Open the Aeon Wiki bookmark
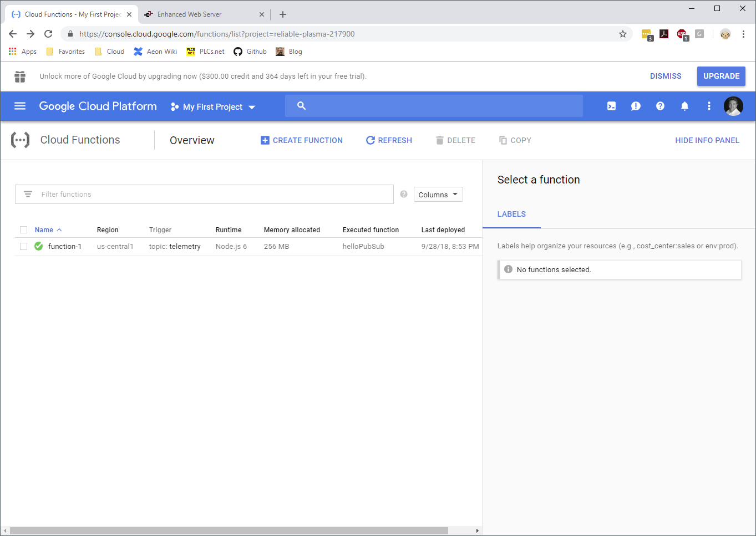The width and height of the screenshot is (756, 536). [155, 52]
